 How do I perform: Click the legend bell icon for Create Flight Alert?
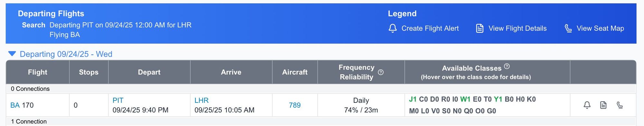pos(393,28)
